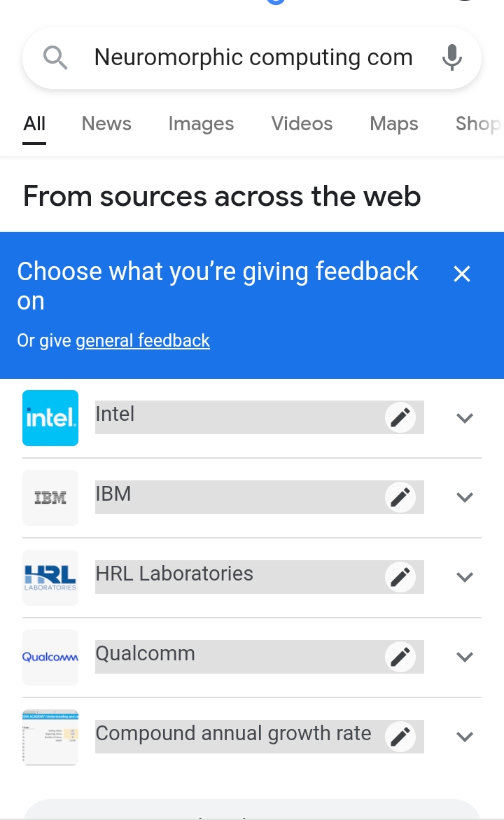Click the pencil icon beside Intel
Viewport: 504px width, 820px height.
[400, 417]
